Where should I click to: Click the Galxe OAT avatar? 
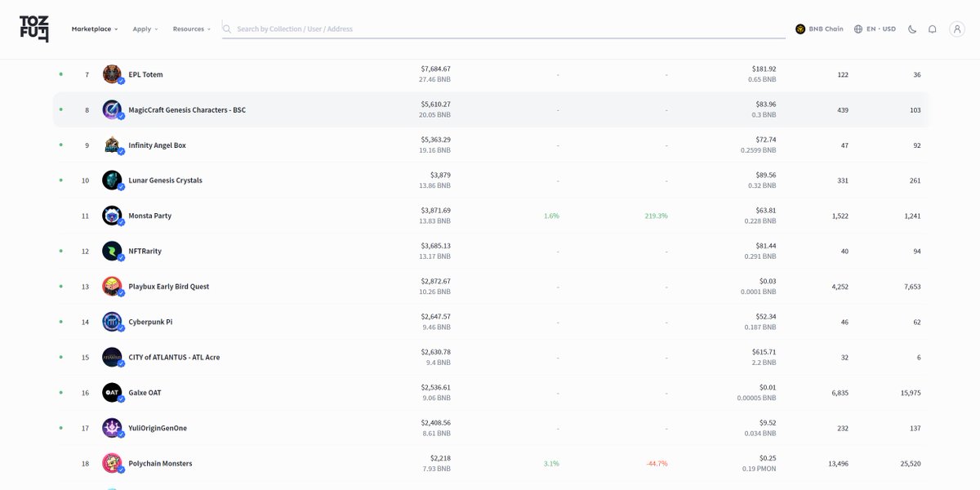pyautogui.click(x=113, y=393)
